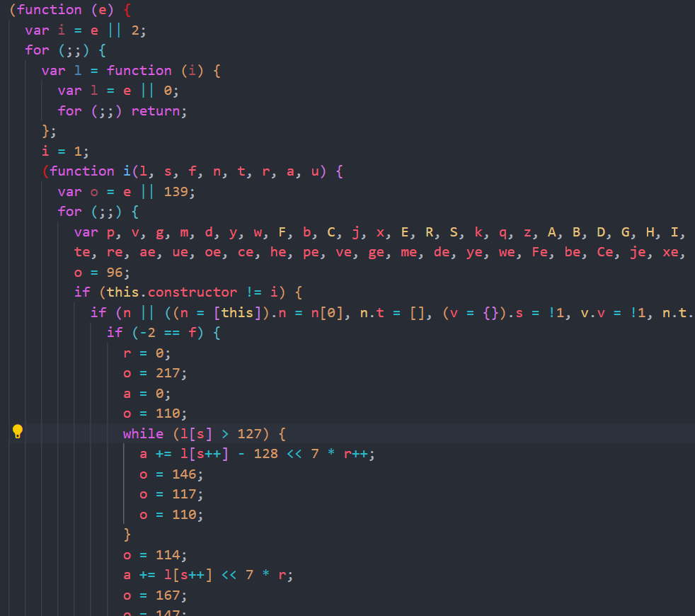695x616 pixels.
Task: Click '(function i(l, s, f, n, t, r, a, u) {' line
Action: [193, 171]
